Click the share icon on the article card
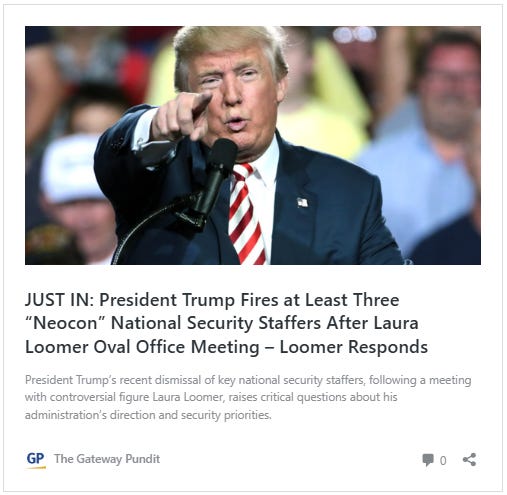507x495 pixels. [469, 460]
